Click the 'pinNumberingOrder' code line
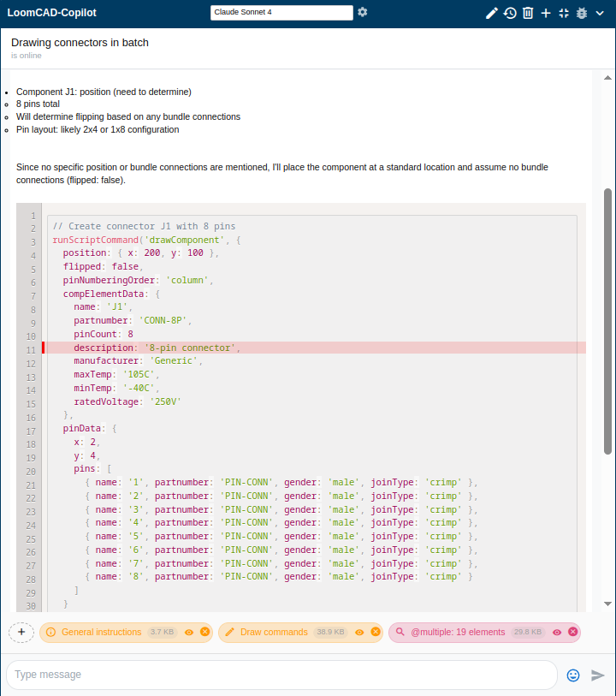616x696 pixels. (138, 280)
